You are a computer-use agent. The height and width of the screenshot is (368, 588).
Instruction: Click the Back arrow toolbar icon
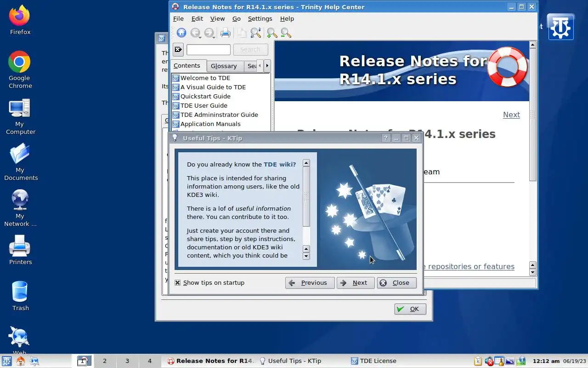(x=195, y=33)
